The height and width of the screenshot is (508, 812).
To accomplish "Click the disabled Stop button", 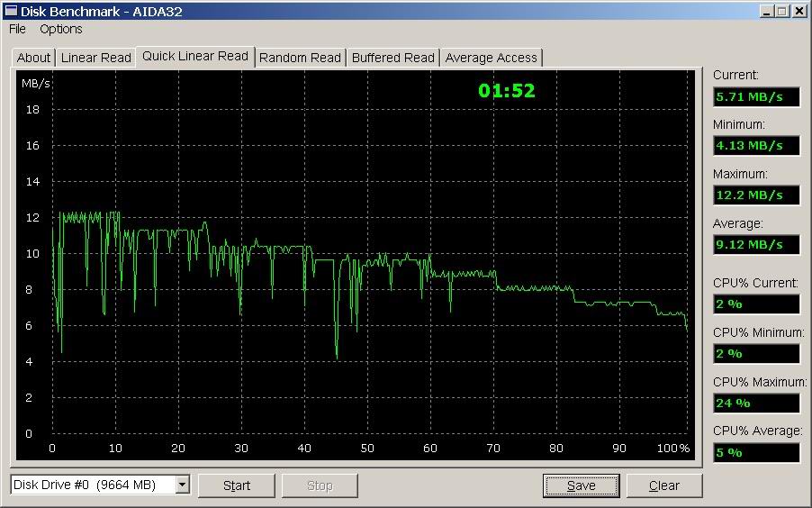I will [320, 485].
